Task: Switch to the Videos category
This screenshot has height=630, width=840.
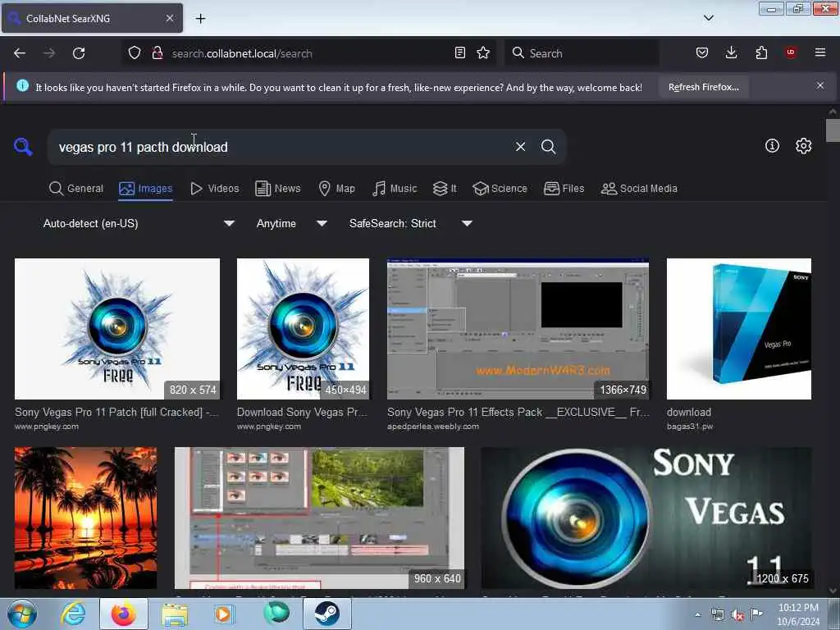Action: [215, 189]
